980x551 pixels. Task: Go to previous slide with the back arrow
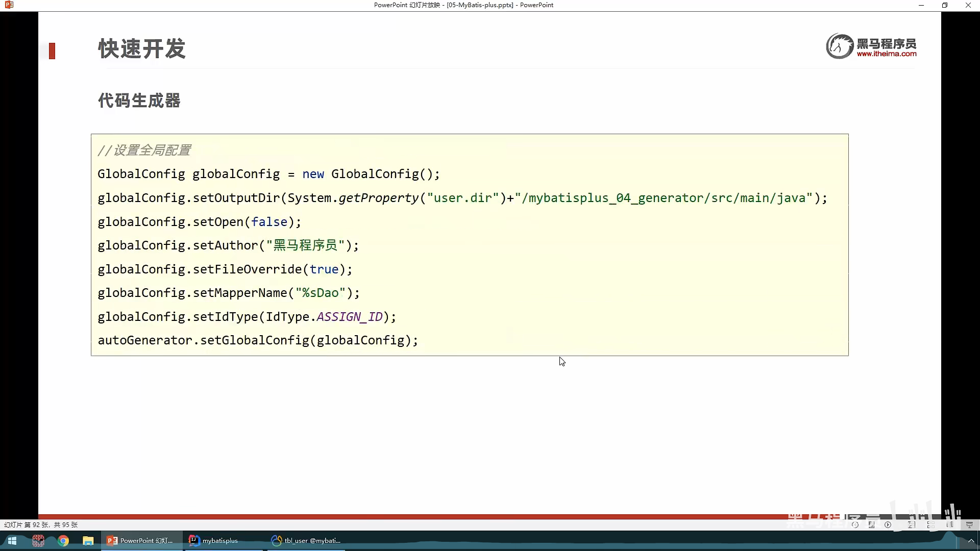point(855,524)
